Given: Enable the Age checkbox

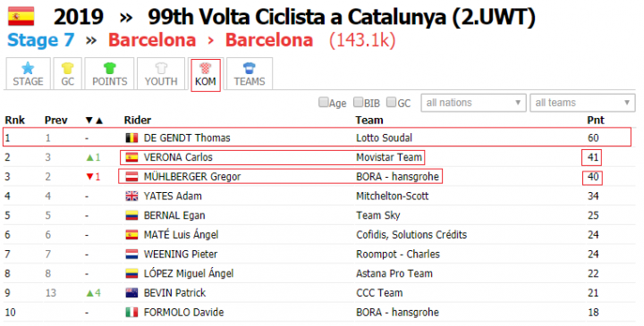Looking at the screenshot, I should point(324,102).
